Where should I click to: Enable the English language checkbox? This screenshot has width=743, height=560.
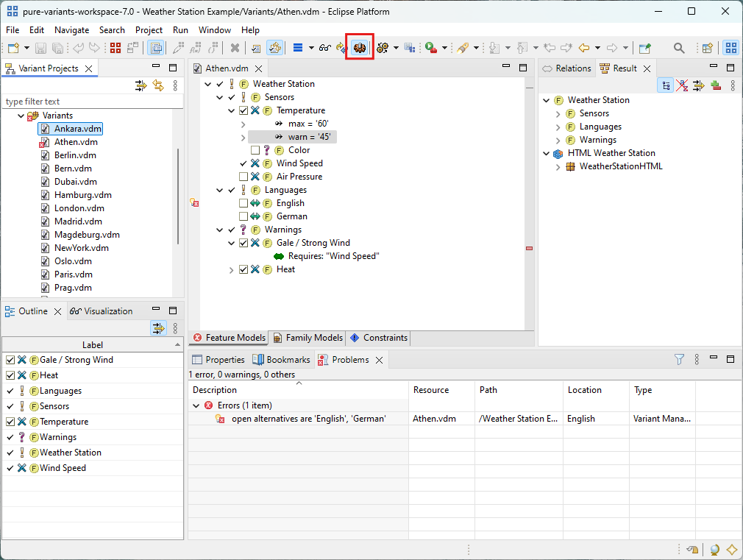pos(243,203)
